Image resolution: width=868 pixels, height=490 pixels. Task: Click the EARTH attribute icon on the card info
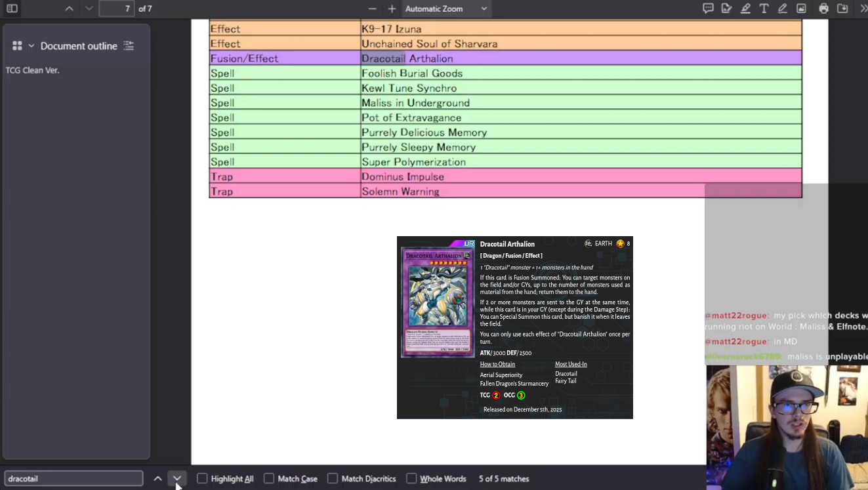point(589,243)
